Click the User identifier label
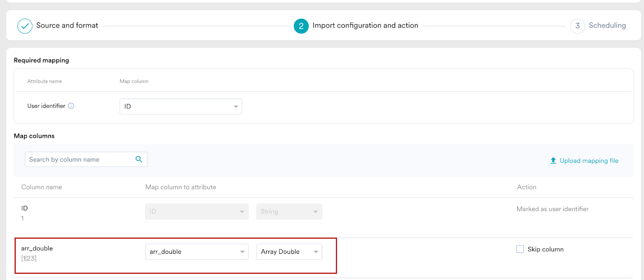This screenshot has height=280, width=644. (46, 106)
